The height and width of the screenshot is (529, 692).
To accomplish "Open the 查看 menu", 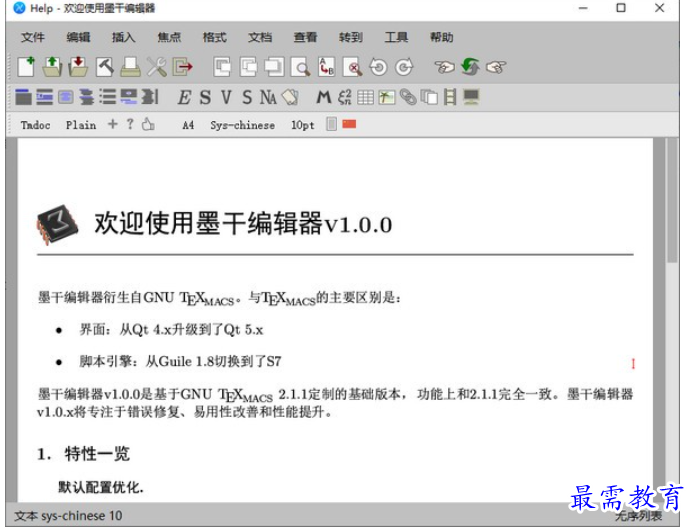I will [305, 38].
